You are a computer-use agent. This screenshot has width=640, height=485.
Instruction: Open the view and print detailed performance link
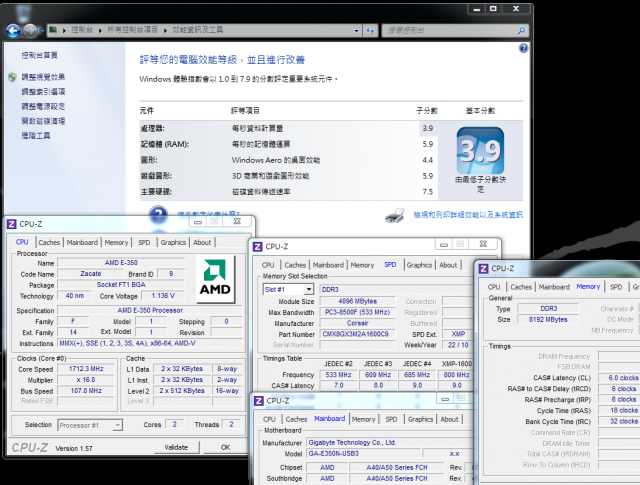pyautogui.click(x=468, y=215)
